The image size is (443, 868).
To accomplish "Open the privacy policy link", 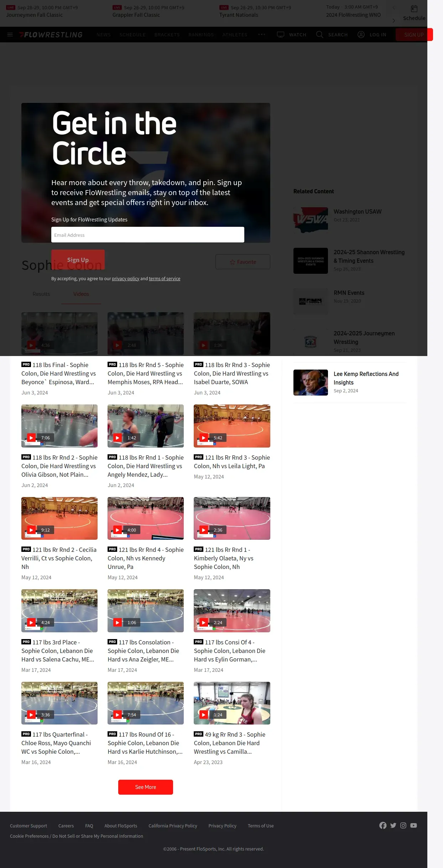I will pyautogui.click(x=125, y=278).
